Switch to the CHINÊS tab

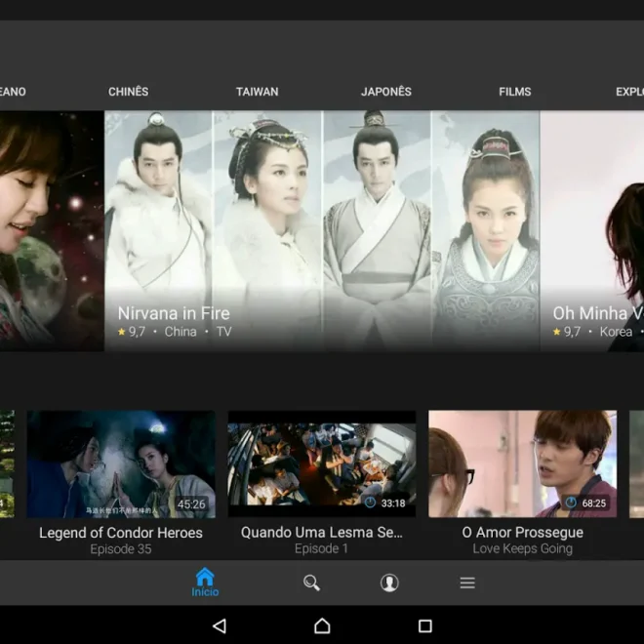[129, 92]
